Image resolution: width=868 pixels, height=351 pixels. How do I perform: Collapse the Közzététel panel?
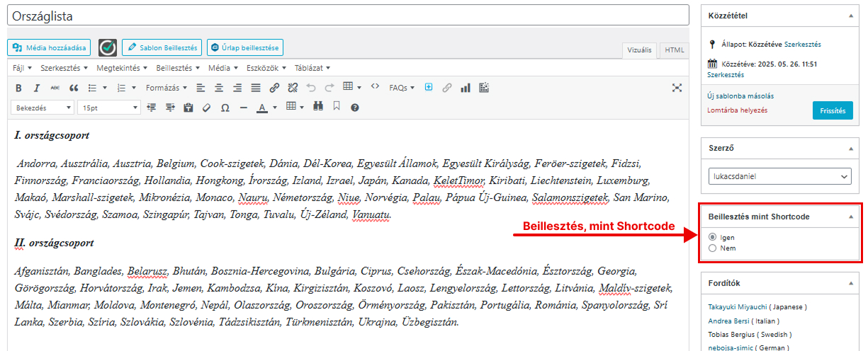pos(850,16)
